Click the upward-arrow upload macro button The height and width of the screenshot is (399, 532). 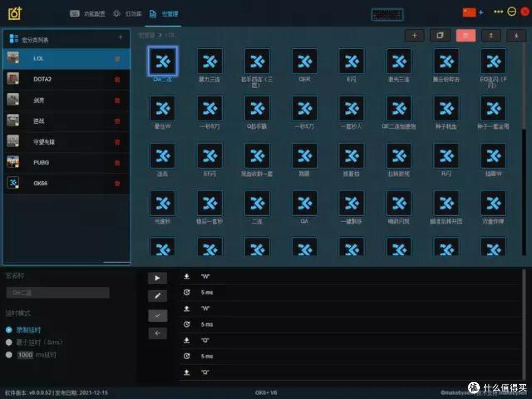[x=491, y=35]
